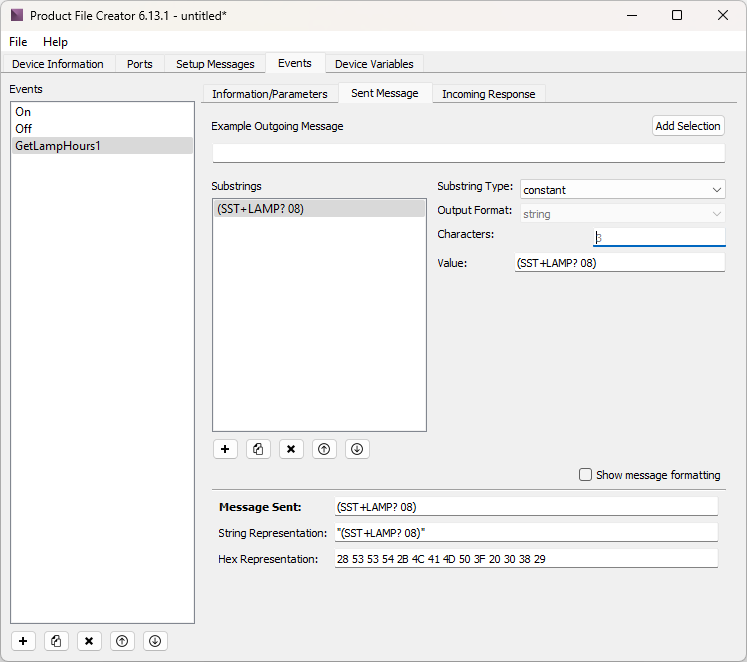Add a new event with plus icon

(23, 641)
